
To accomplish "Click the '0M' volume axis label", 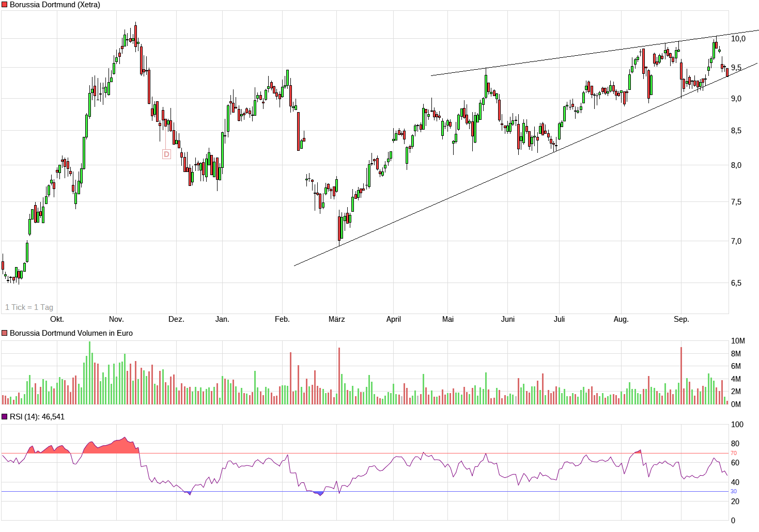I will pyautogui.click(x=736, y=404).
